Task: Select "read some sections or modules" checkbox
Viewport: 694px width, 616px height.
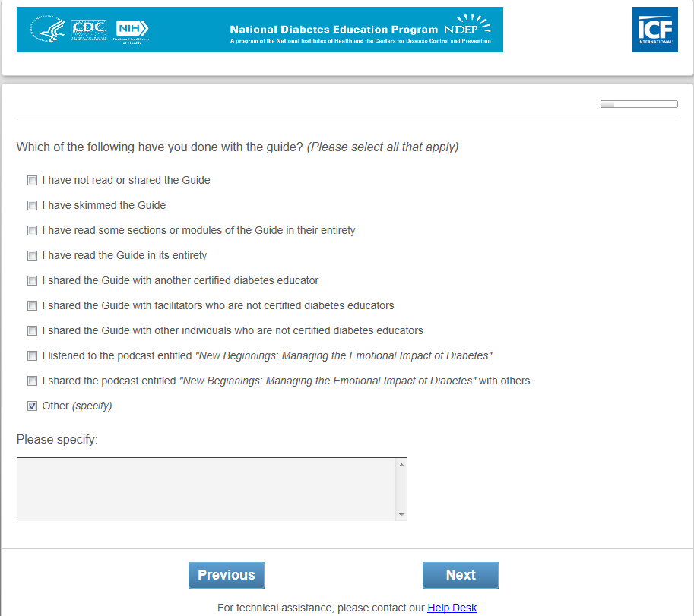Action: (x=32, y=231)
